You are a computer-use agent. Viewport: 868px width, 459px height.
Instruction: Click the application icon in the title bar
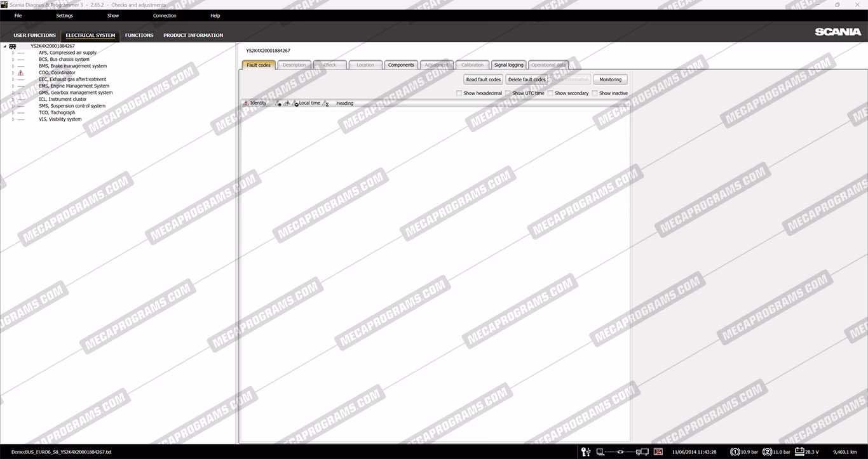[x=4, y=4]
